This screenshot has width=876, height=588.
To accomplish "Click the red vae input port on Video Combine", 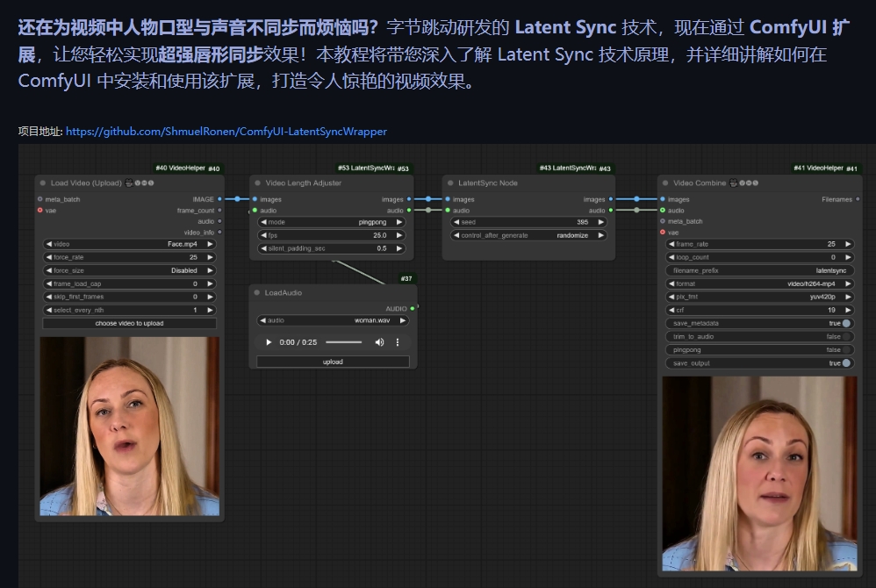I will click(x=663, y=232).
